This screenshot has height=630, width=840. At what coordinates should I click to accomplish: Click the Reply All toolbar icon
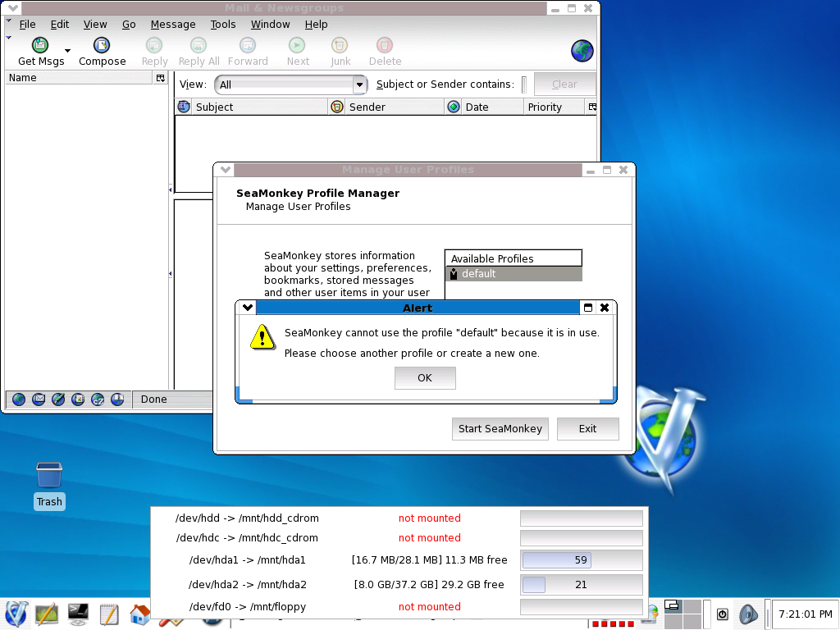(x=199, y=46)
